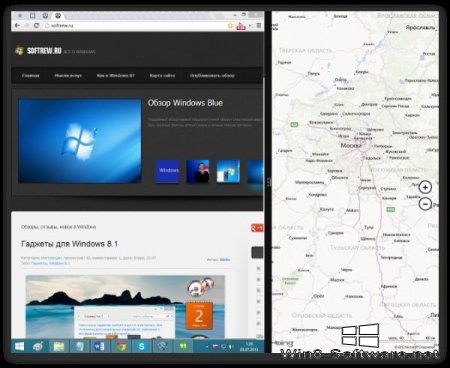Image resolution: width=450 pixels, height=368 pixels.
Task: Open the Windows Start button on taskbar
Action: coord(19,347)
